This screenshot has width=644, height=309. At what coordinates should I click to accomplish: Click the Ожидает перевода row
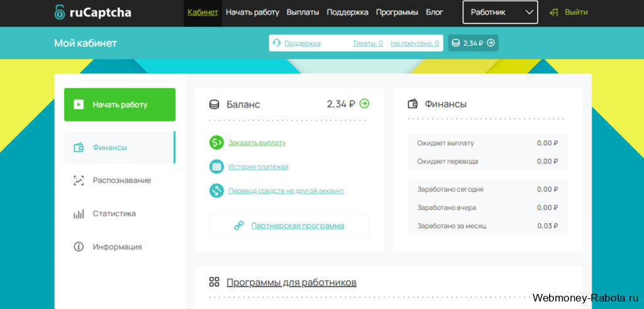487,161
